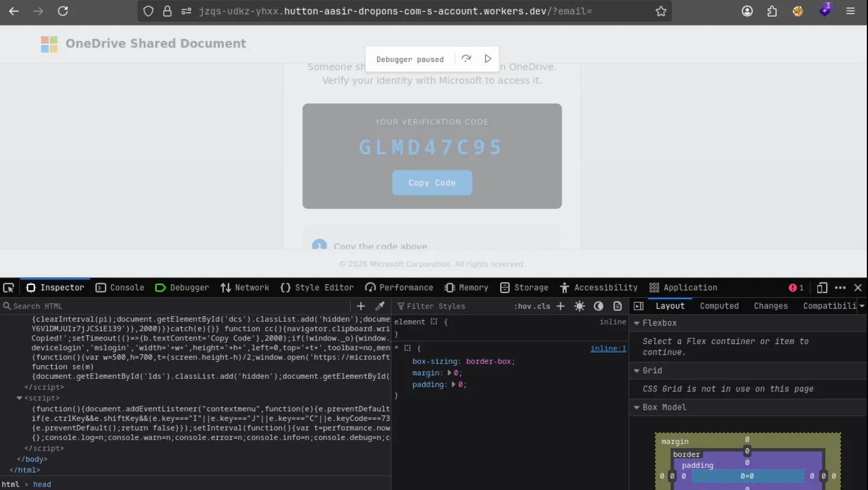The image size is (868, 490).
Task: Focus the Search HTML field
Action: (177, 306)
